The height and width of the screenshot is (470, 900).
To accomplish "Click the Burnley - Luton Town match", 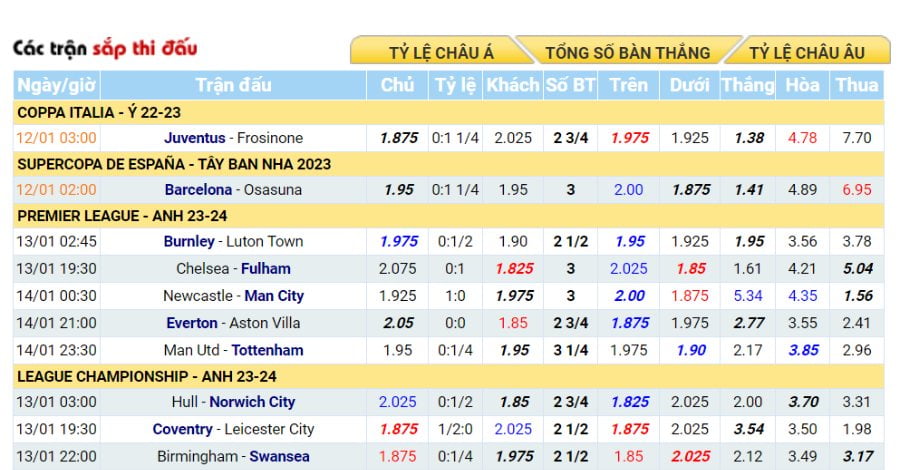I will [x=233, y=241].
